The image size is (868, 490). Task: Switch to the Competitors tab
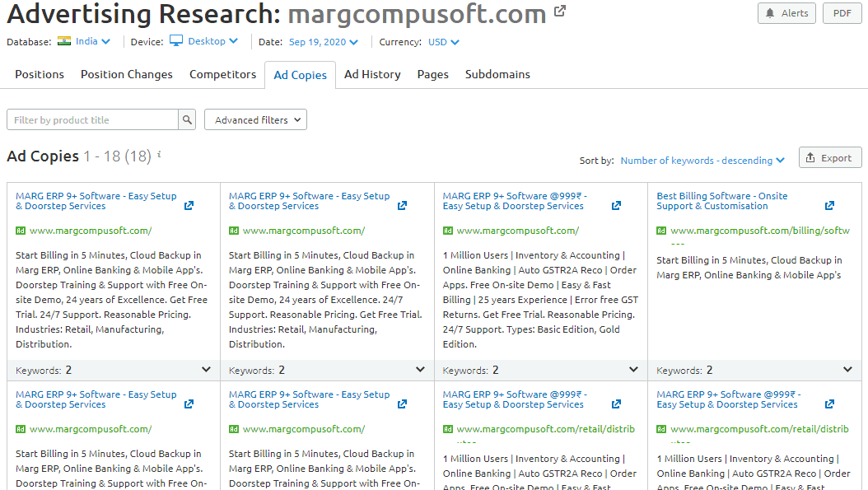pyautogui.click(x=222, y=74)
